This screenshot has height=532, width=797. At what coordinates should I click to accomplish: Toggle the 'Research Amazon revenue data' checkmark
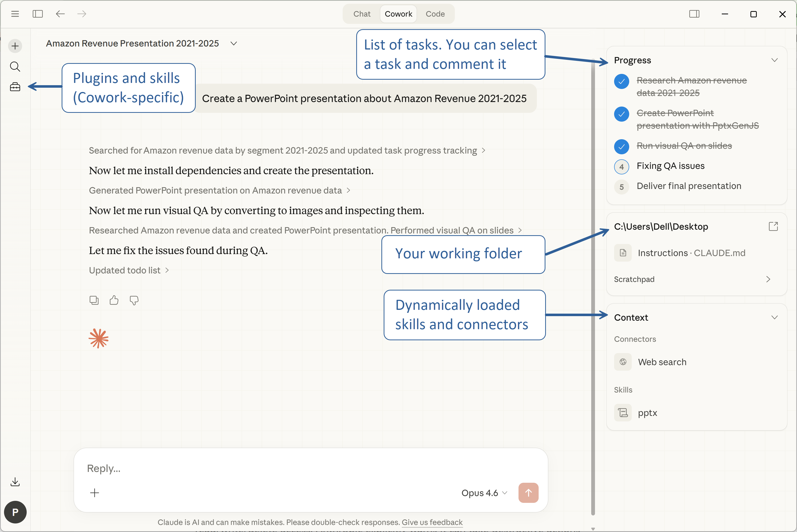621,81
